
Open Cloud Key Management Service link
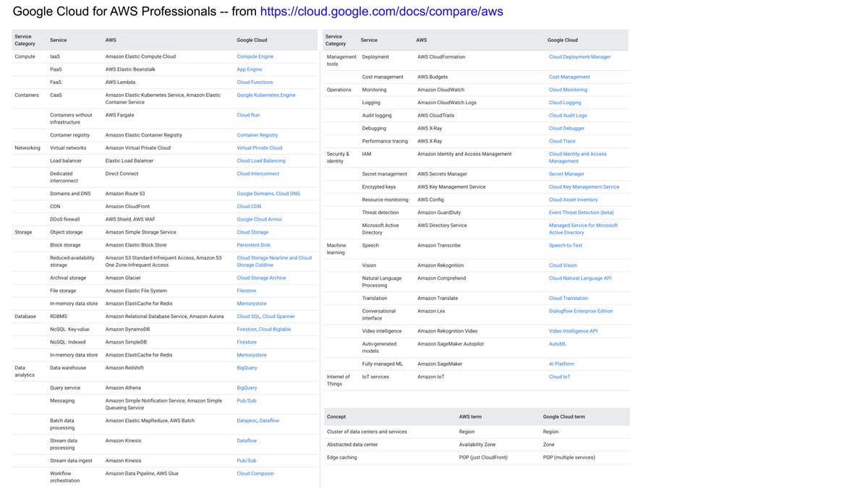[584, 187]
